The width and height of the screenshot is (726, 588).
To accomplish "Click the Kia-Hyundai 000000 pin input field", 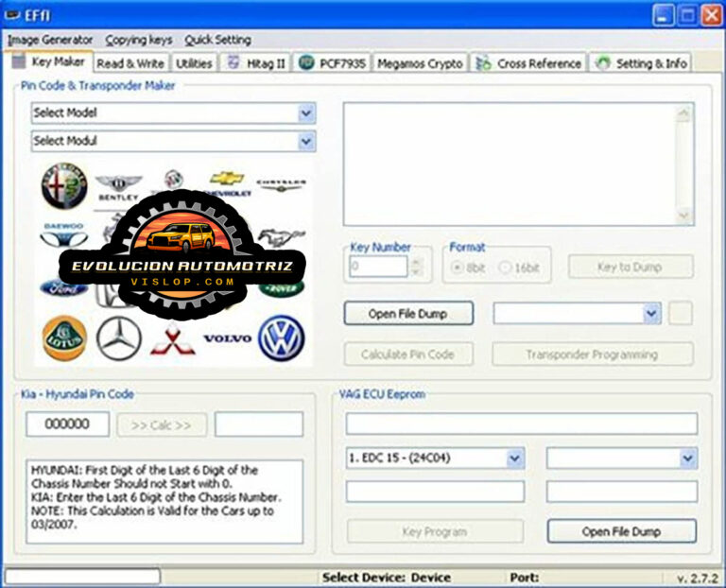I will pos(67,424).
